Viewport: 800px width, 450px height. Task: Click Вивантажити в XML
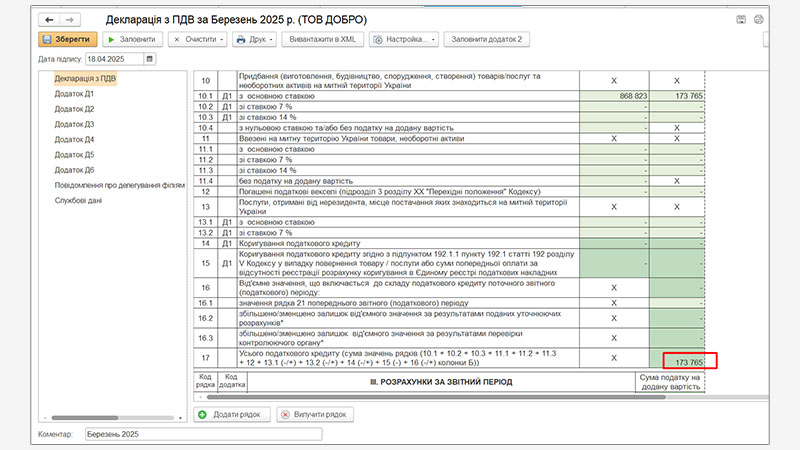tap(323, 39)
